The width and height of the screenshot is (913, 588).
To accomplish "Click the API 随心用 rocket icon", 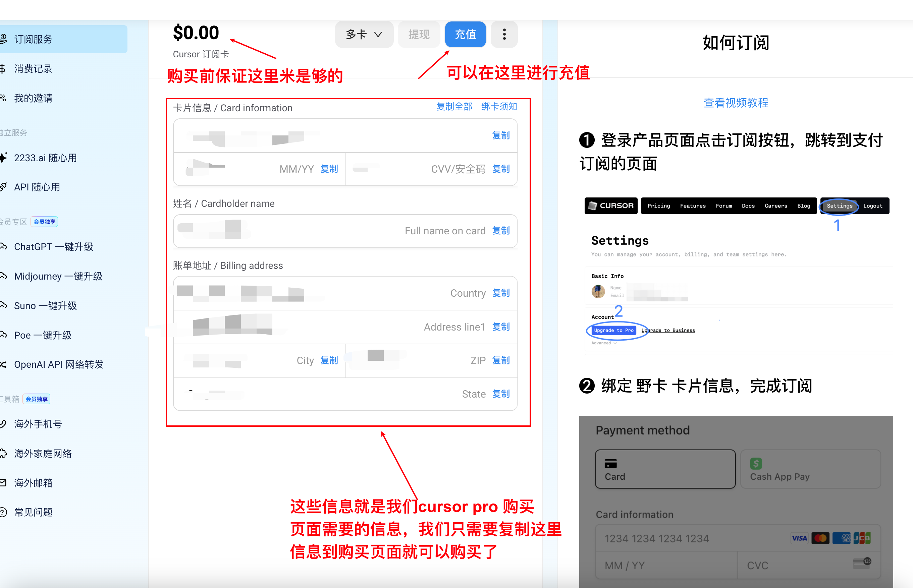I will pos(3,187).
